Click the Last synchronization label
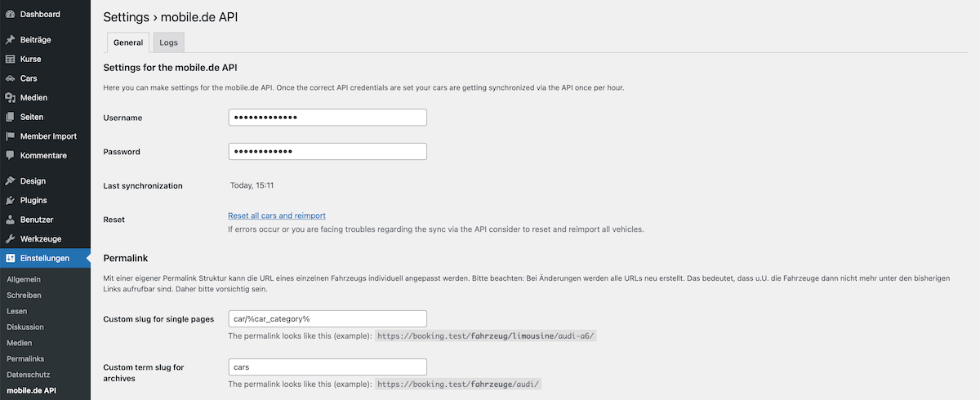Viewport: 980px width, 400px height. (143, 186)
